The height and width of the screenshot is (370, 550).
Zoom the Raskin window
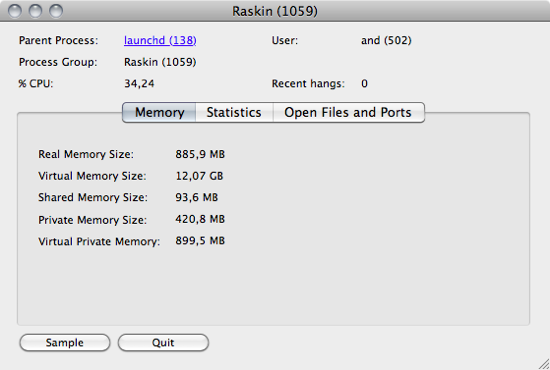tap(56, 11)
